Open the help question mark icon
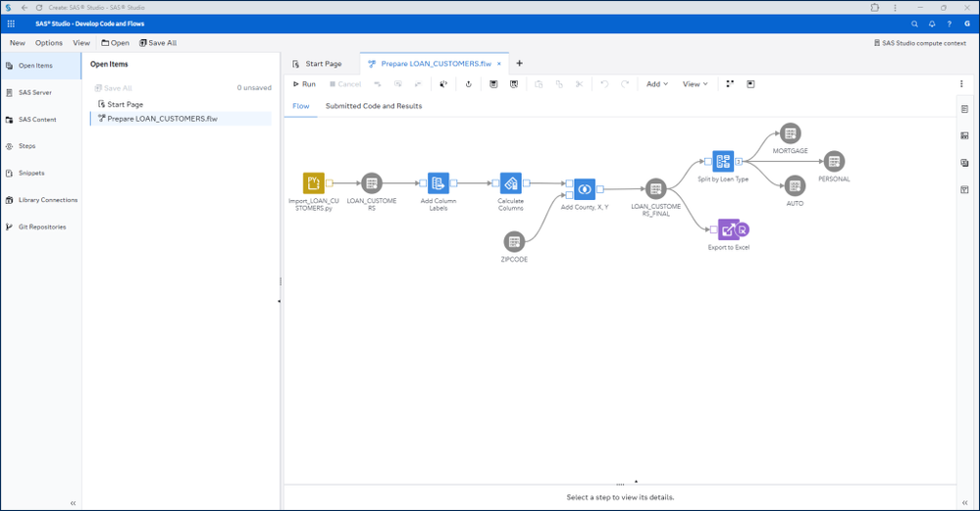The height and width of the screenshot is (511, 980). tap(950, 24)
